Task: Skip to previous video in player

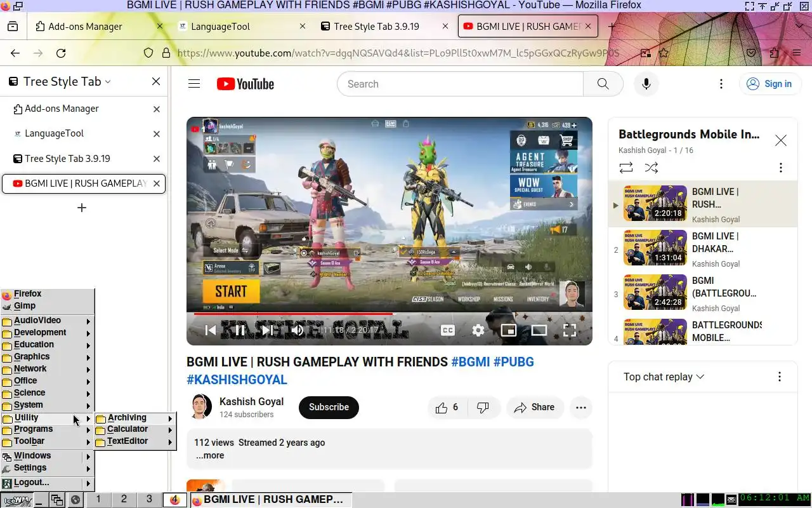Action: tap(211, 330)
